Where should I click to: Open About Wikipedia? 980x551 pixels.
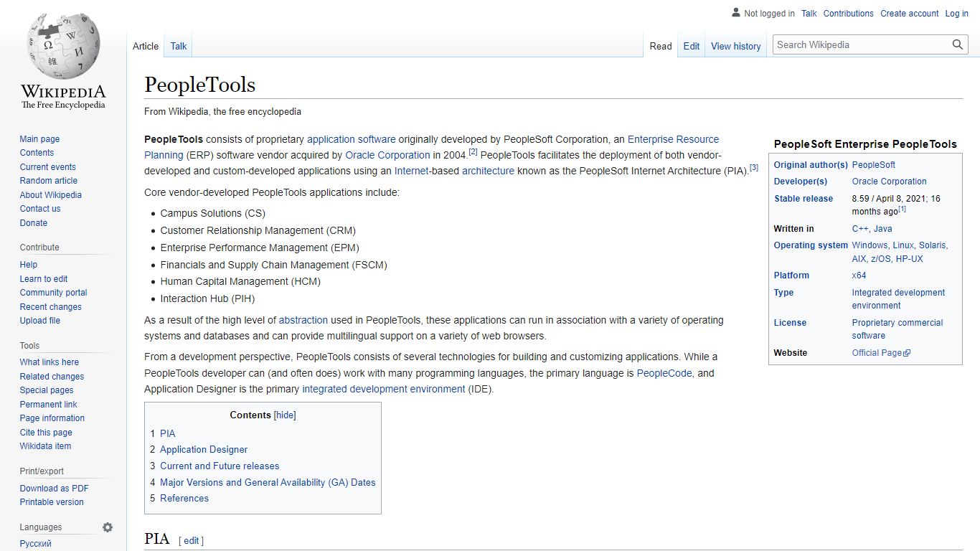coord(51,195)
